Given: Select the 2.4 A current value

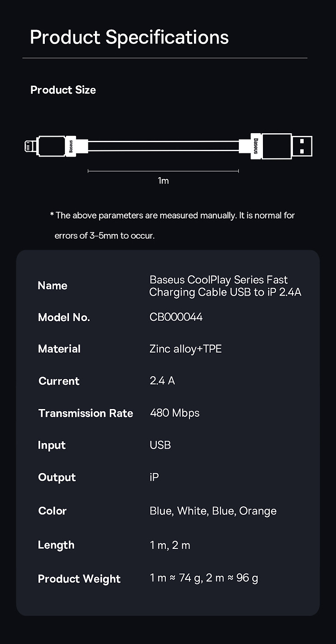Looking at the screenshot, I should click(162, 381).
